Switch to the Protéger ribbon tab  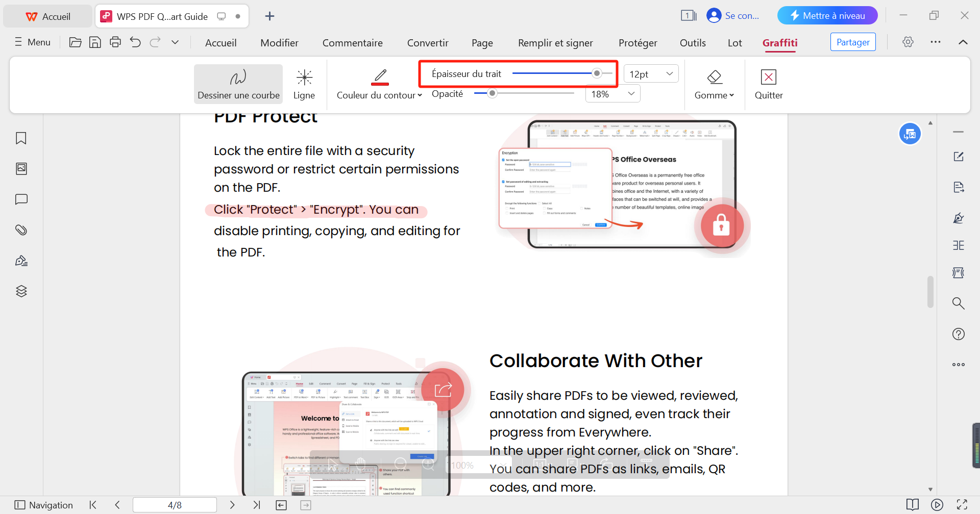click(x=638, y=43)
